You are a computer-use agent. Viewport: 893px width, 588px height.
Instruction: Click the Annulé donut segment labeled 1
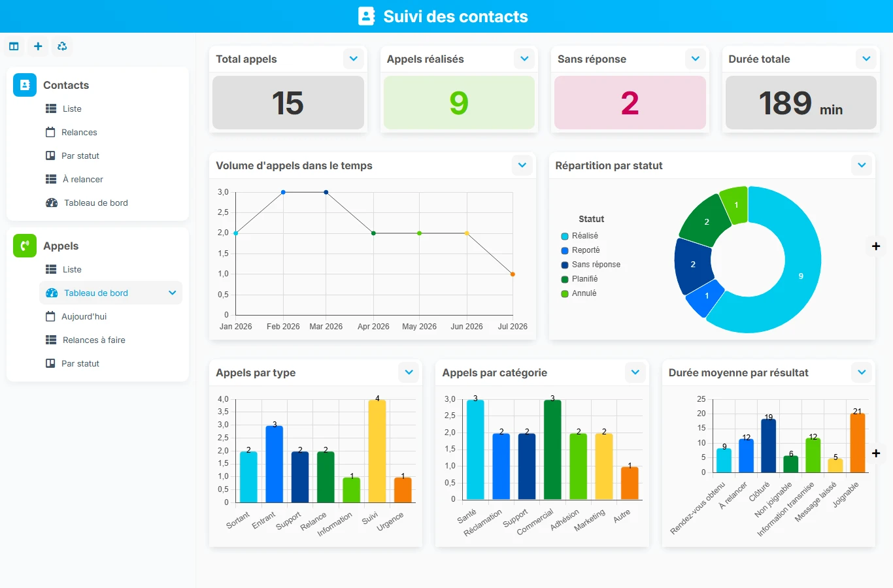(x=735, y=205)
